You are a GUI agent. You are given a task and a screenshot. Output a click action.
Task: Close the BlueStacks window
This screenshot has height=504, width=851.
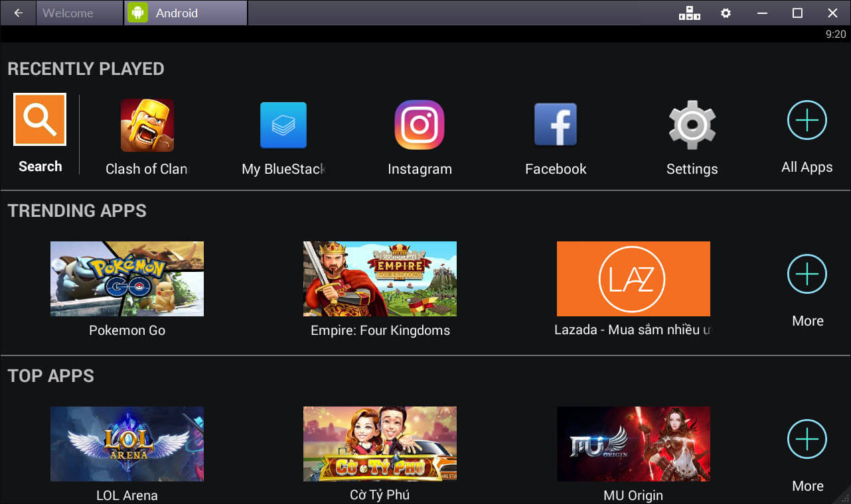click(x=832, y=13)
